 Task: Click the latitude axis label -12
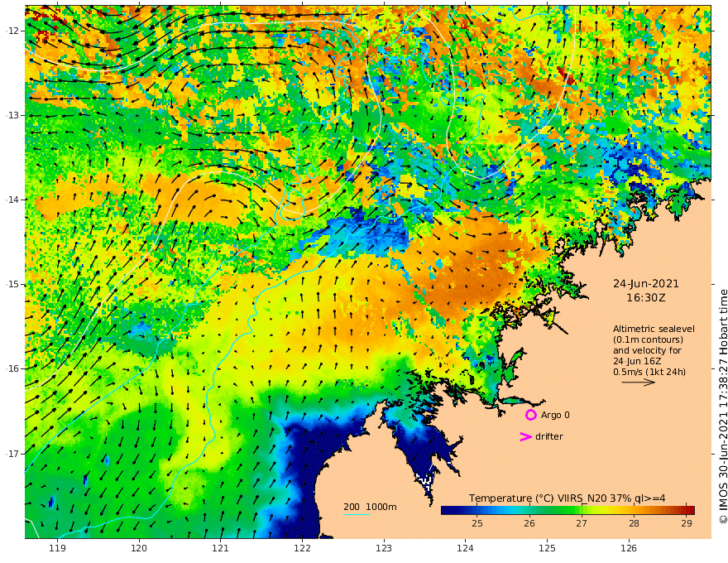coord(12,31)
